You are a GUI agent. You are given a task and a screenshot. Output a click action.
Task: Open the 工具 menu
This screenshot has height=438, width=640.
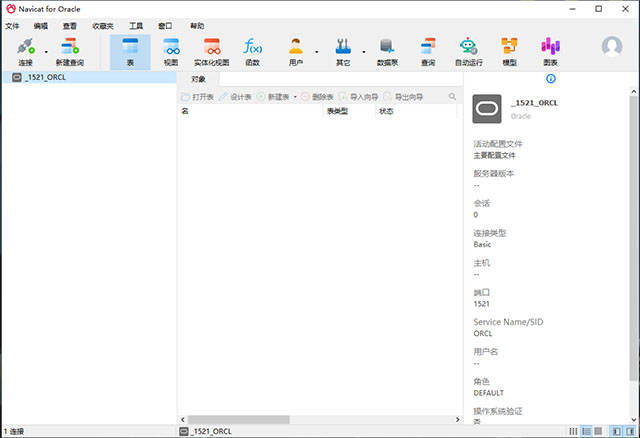(136, 26)
